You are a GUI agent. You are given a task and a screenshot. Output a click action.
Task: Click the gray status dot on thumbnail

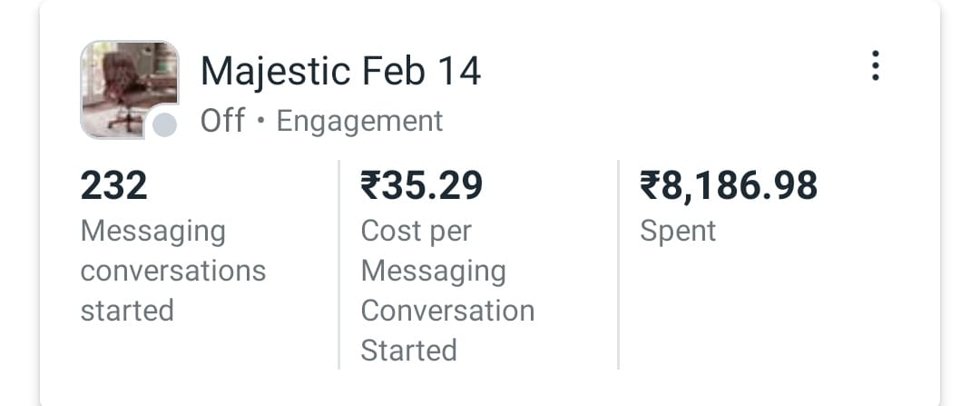pos(164,125)
